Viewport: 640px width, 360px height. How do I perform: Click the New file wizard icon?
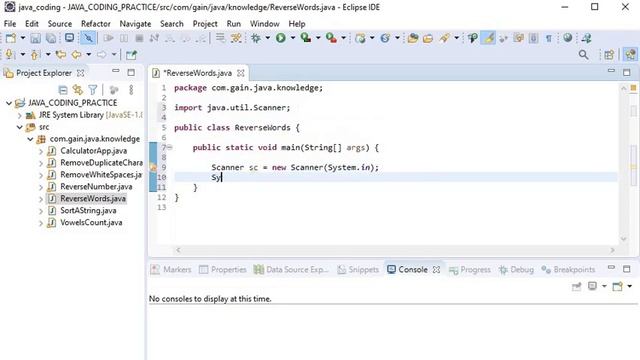point(11,38)
